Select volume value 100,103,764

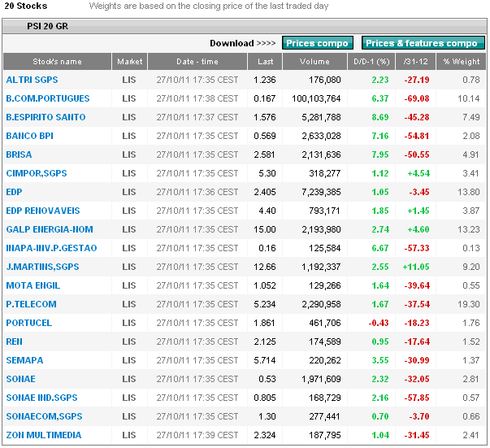pyautogui.click(x=316, y=98)
